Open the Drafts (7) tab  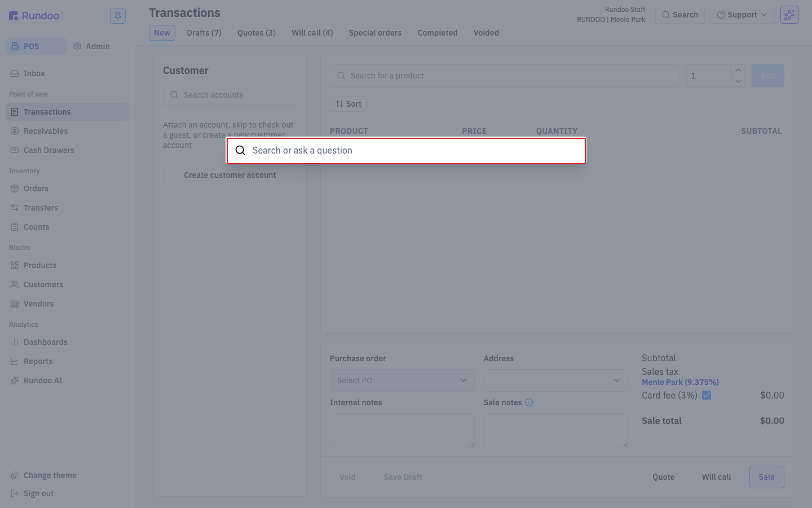click(x=204, y=33)
